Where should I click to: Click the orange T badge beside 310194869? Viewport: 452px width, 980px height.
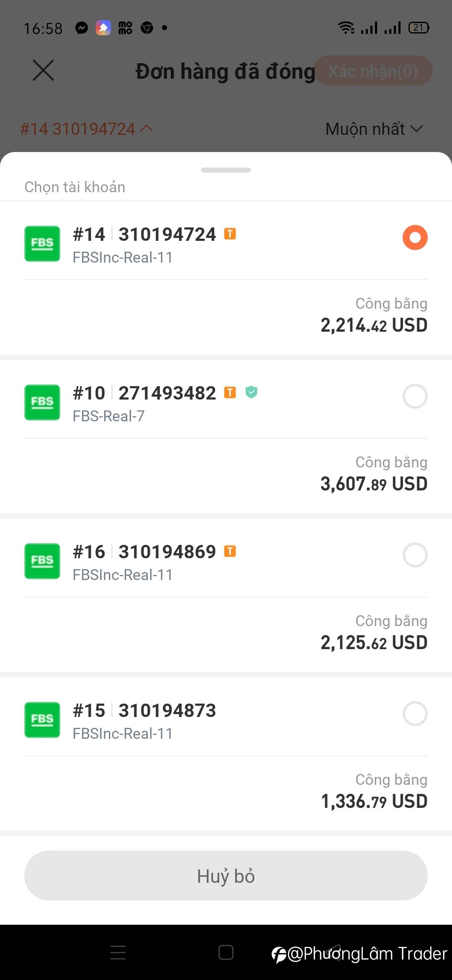[230, 551]
